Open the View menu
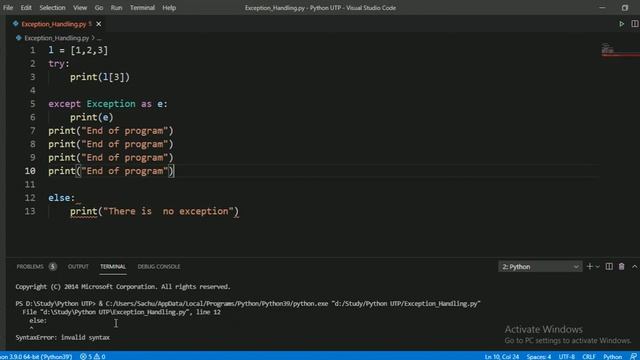Viewport: 640px width, 360px height. (x=80, y=8)
